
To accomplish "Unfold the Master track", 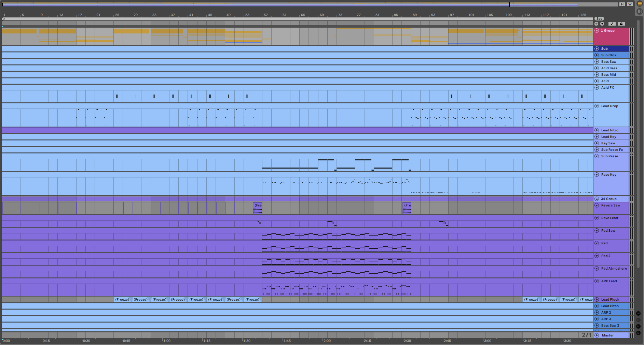I will [x=597, y=335].
